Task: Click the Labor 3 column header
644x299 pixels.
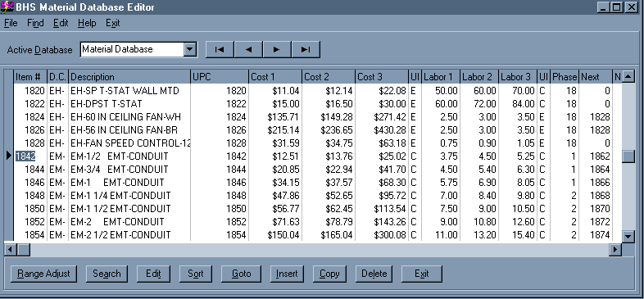Action: (518, 77)
